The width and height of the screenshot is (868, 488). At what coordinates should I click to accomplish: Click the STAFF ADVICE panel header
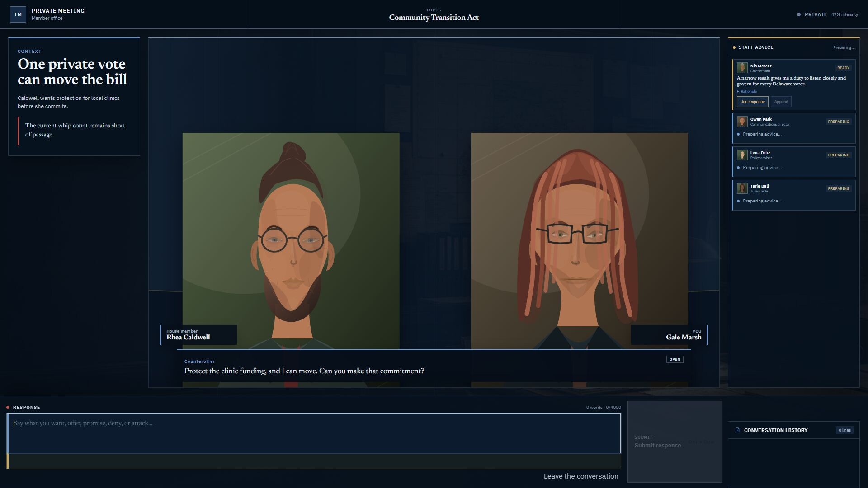point(793,47)
